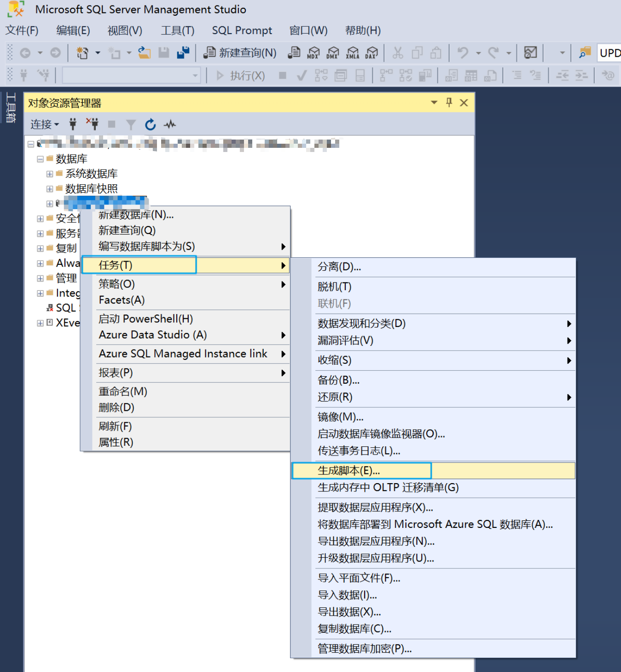This screenshot has width=621, height=672.
Task: Expand the 数据库快照 folder
Action: [50, 189]
